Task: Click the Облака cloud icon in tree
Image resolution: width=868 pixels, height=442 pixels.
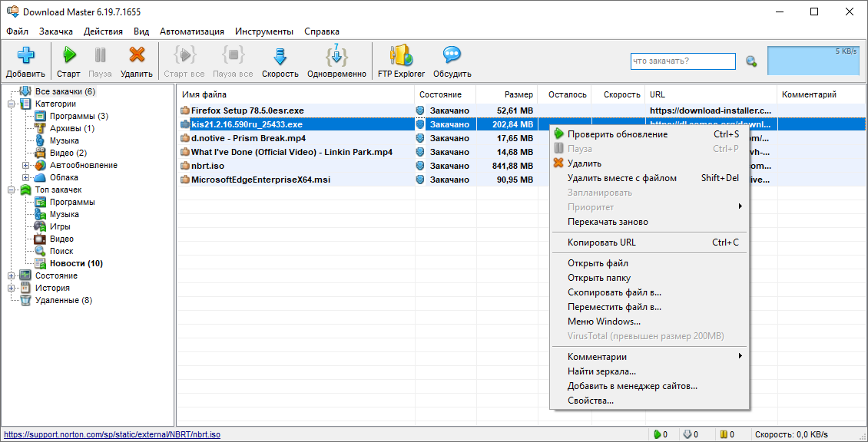Action: pos(40,177)
